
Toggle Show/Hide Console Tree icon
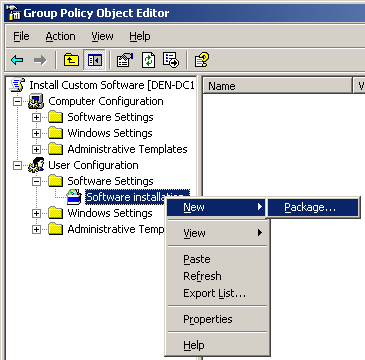pyautogui.click(x=95, y=60)
